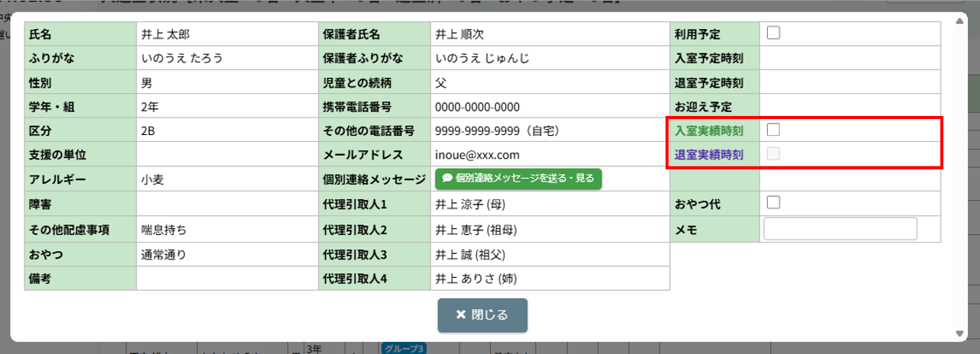The image size is (980, 354).
Task: Tick the 入室実績時刻 checkbox
Action: [x=773, y=130]
